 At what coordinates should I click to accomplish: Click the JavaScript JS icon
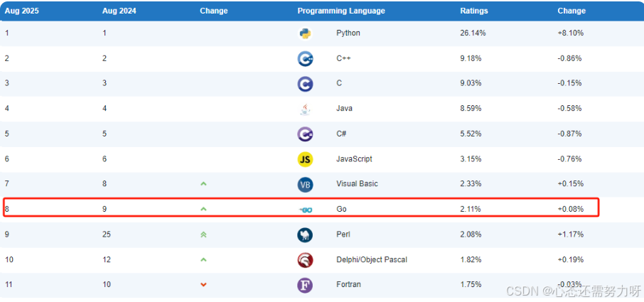tap(305, 159)
